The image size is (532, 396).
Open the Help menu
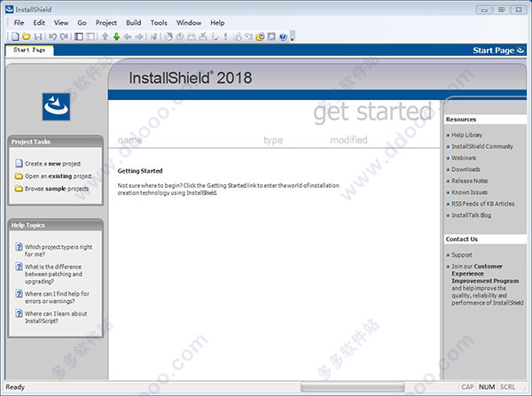coord(217,23)
